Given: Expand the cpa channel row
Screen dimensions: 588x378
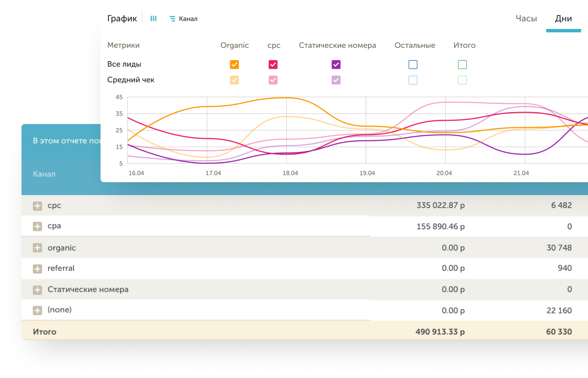Looking at the screenshot, I should point(38,226).
